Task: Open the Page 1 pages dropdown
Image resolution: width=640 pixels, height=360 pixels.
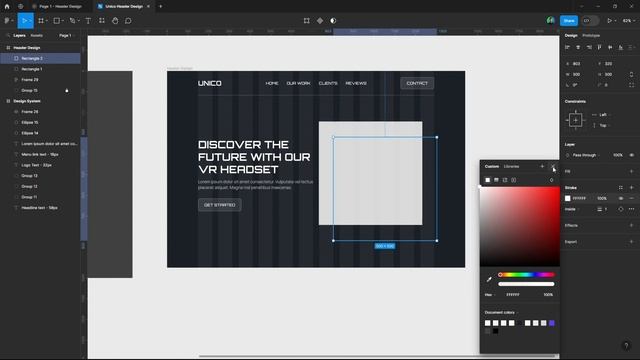Action: 67,36
